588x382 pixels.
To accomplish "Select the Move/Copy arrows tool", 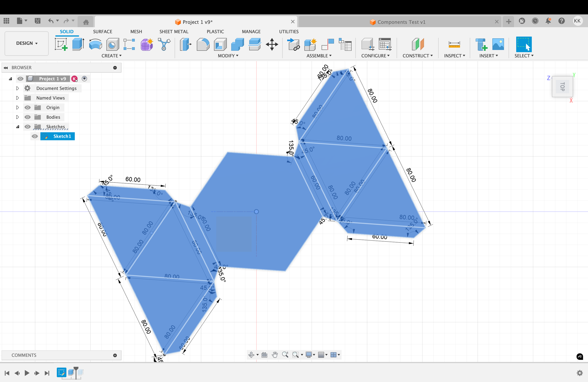I will pyautogui.click(x=272, y=45).
